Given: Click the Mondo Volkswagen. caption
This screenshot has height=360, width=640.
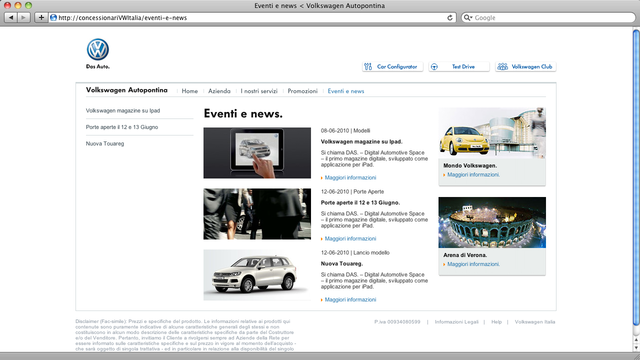Looking at the screenshot, I should [470, 166].
